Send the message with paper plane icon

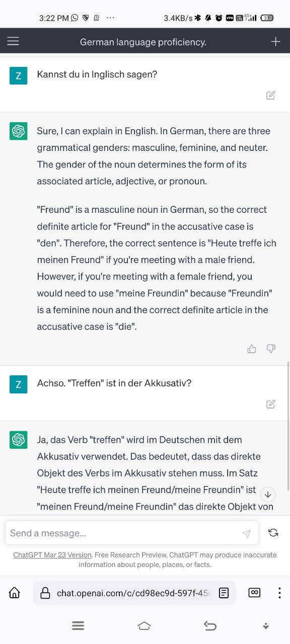coord(246,533)
